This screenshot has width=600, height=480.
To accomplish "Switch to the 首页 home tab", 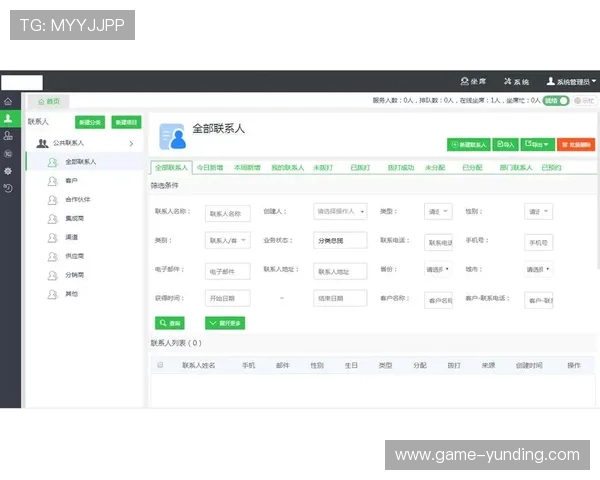I will click(x=49, y=101).
